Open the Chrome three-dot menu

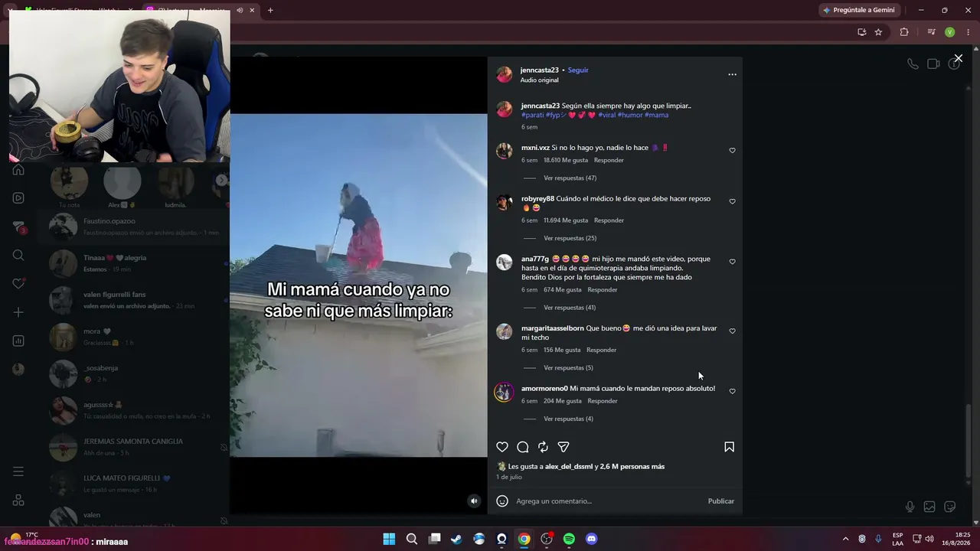click(968, 32)
